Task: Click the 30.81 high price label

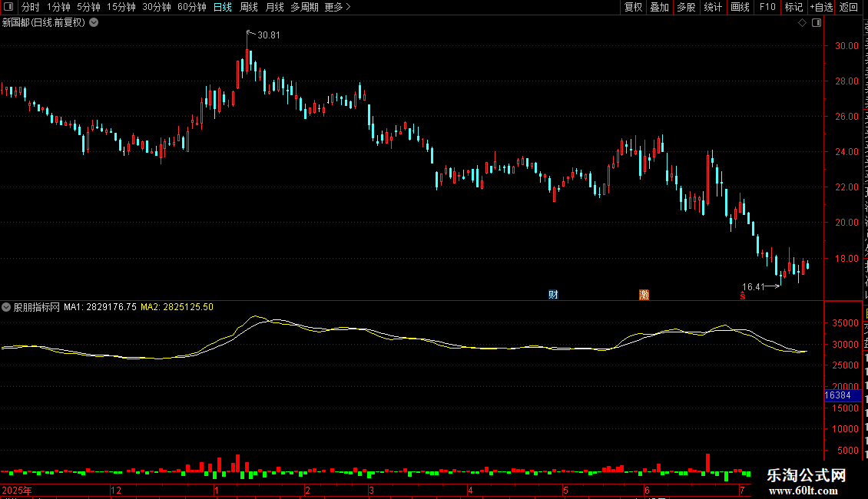Action: point(269,35)
